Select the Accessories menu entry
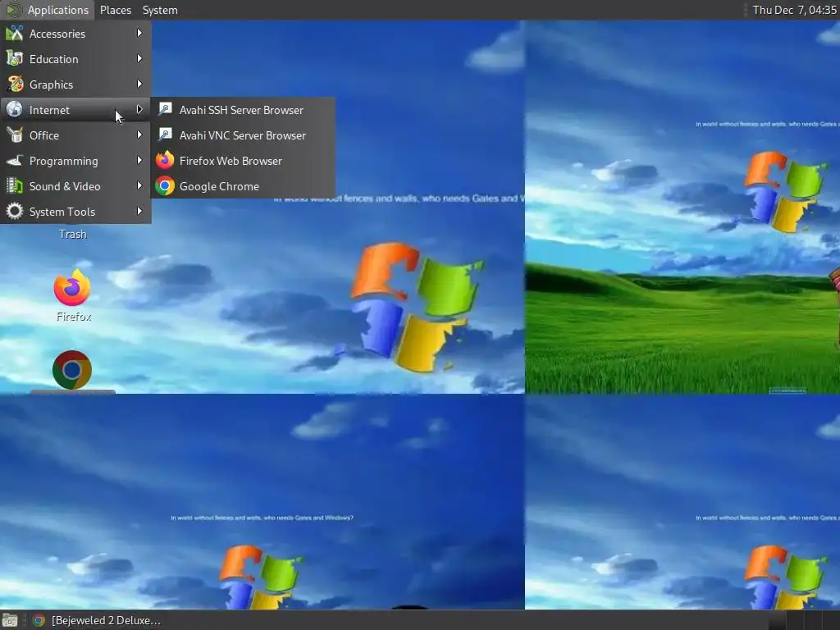 point(75,33)
